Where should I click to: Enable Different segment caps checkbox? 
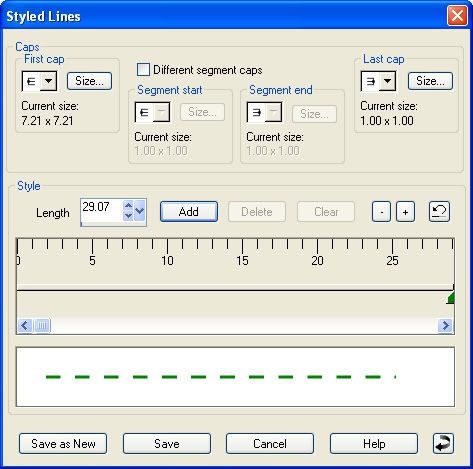click(143, 70)
